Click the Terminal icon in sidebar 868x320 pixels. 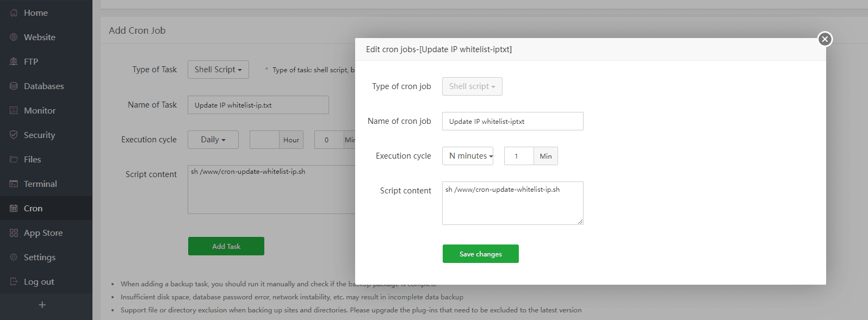pyautogui.click(x=14, y=184)
